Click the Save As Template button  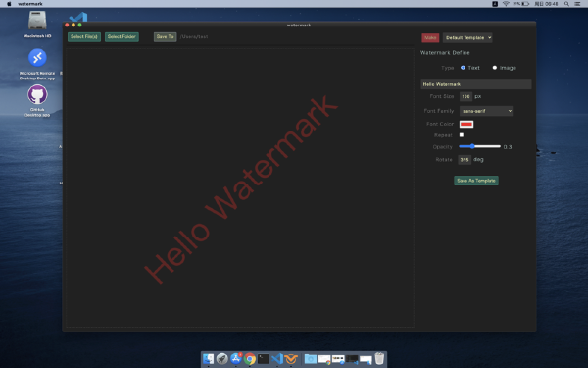pos(476,181)
